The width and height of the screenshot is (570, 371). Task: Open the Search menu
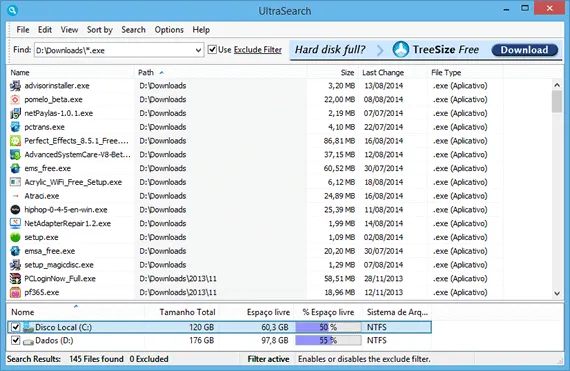[133, 30]
